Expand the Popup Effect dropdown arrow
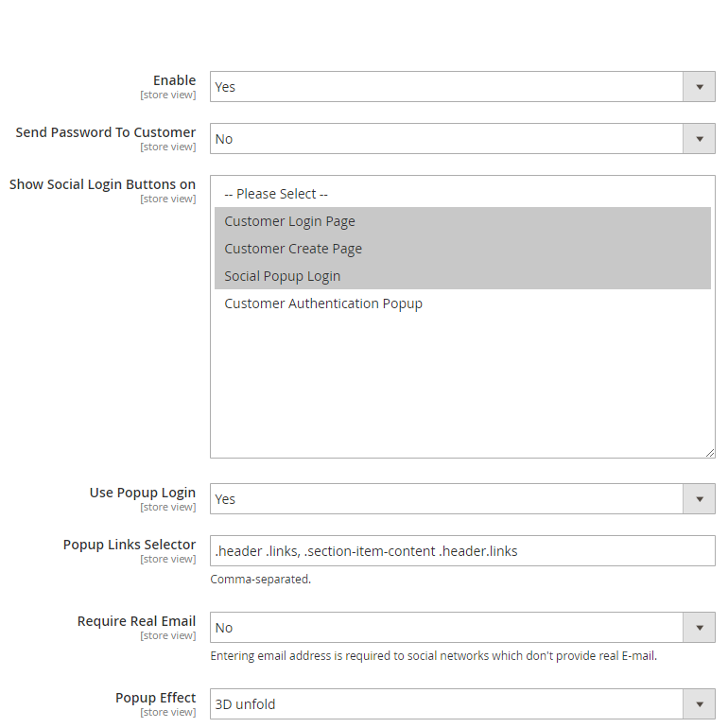The image size is (728, 728). pyautogui.click(x=699, y=704)
